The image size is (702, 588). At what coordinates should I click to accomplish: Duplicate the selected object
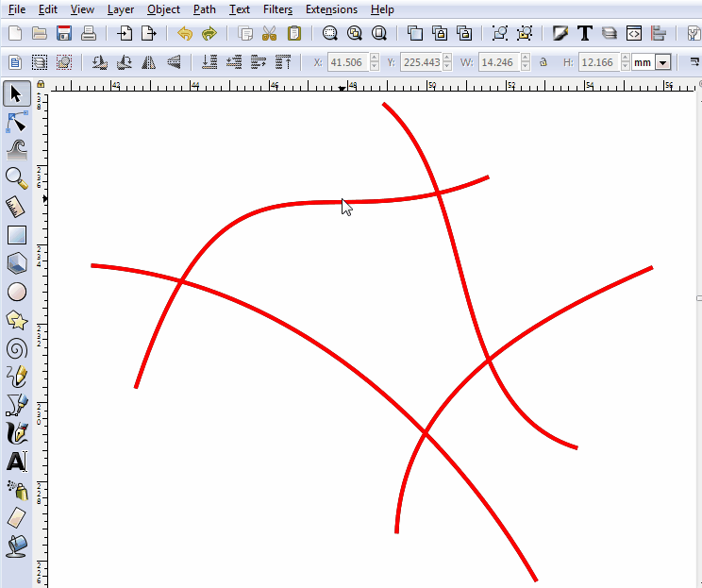[415, 34]
